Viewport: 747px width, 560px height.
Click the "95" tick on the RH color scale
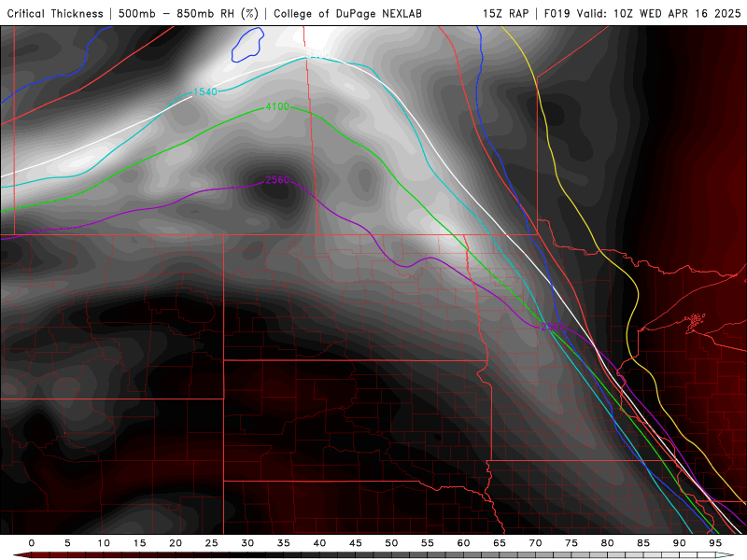pyautogui.click(x=715, y=543)
